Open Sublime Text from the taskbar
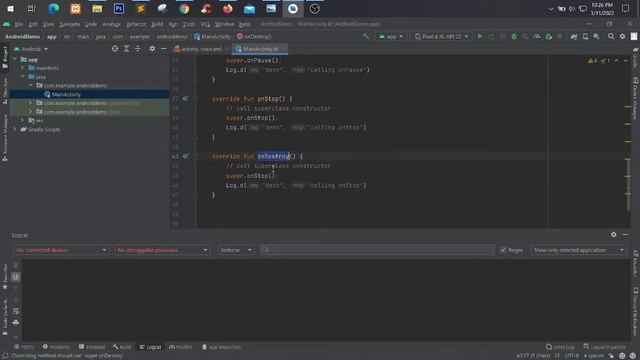This screenshot has height=360, width=640. tap(140, 9)
